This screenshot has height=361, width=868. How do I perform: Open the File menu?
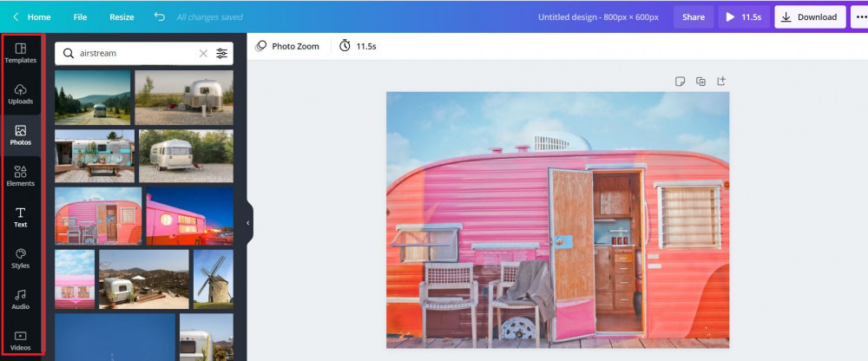[x=80, y=17]
